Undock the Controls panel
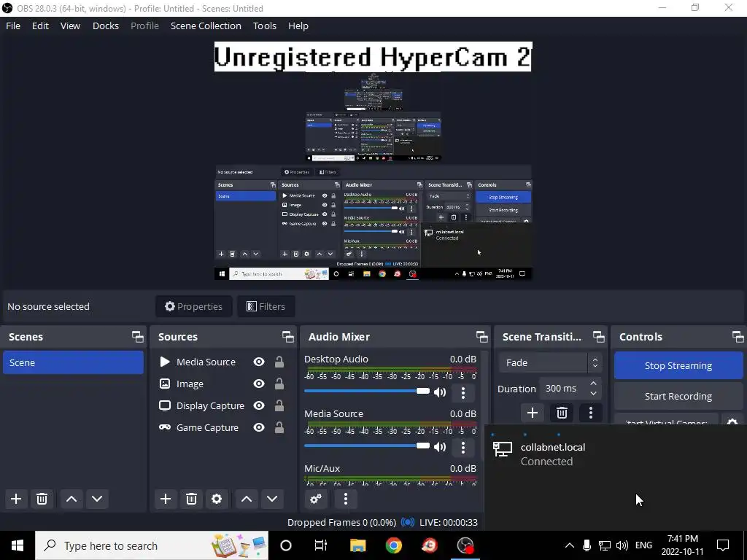 738,337
